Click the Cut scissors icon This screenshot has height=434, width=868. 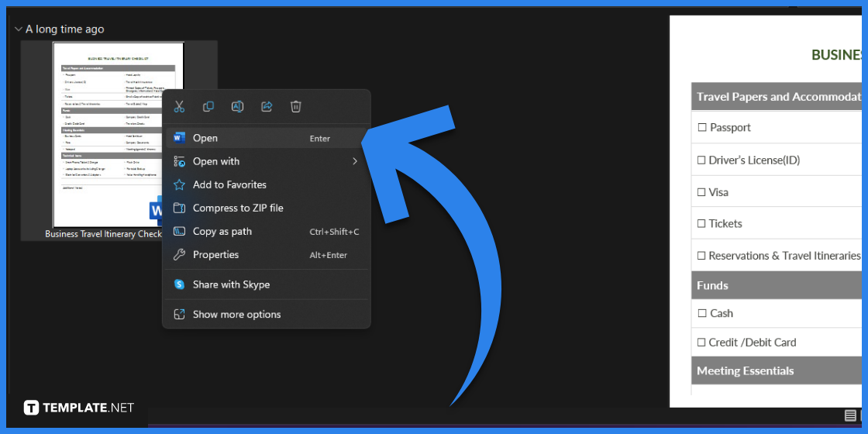pyautogui.click(x=179, y=107)
